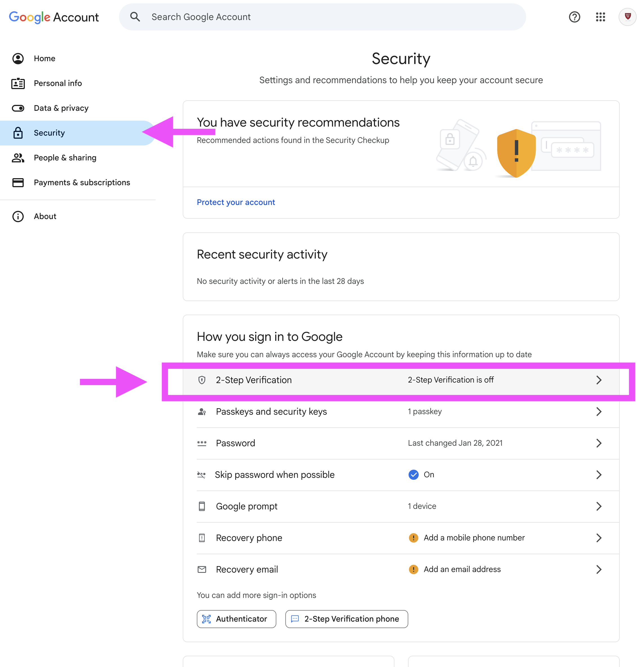Click the About info icon
Screen dimensions: 644x667
pyautogui.click(x=18, y=217)
